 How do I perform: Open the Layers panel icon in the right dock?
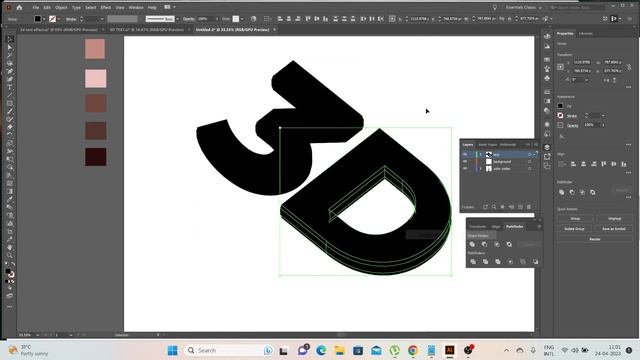tap(547, 147)
